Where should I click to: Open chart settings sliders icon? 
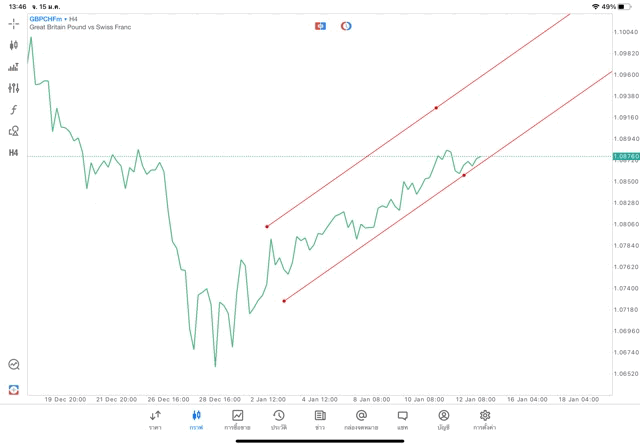(x=14, y=88)
